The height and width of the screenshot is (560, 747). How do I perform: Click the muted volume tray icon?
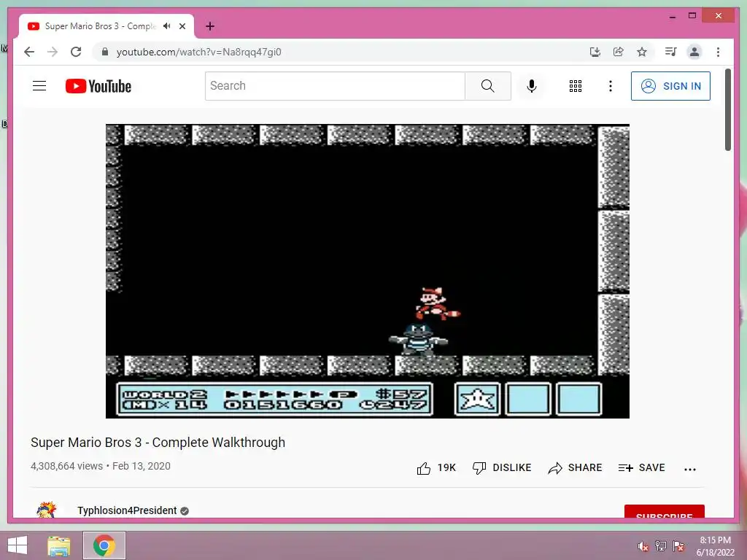pos(643,546)
